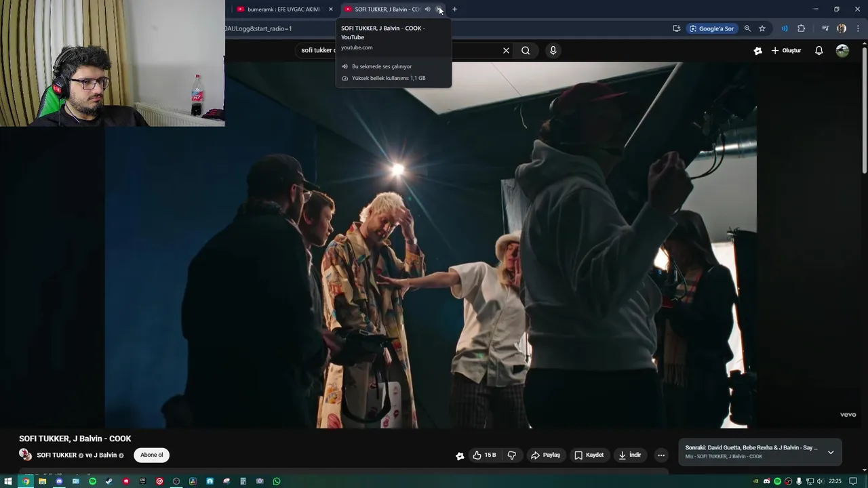
Task: Share the video with Paylaş
Action: point(545,455)
